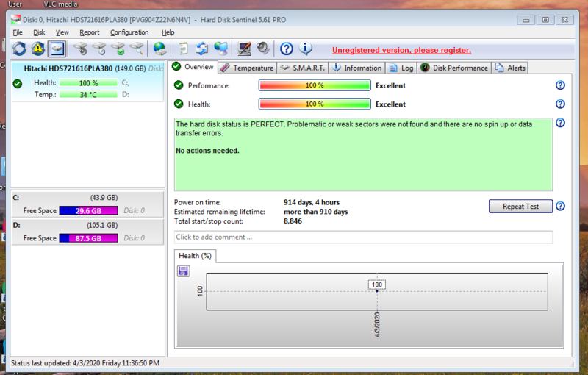Image resolution: width=588 pixels, height=375 pixels.
Task: Click the disk with magnifier toolbar icon
Action: pyautogui.click(x=137, y=49)
